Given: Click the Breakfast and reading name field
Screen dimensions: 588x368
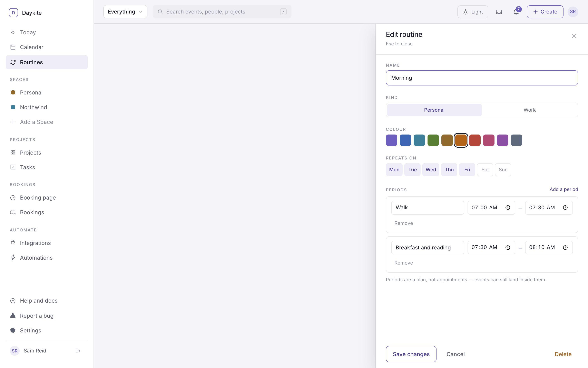Looking at the screenshot, I should point(427,248).
